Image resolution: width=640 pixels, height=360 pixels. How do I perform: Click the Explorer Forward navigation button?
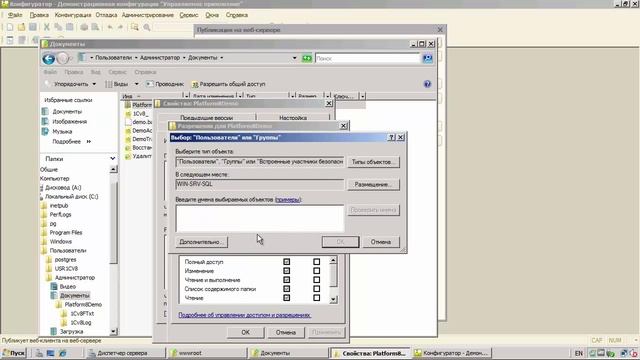pyautogui.click(x=62, y=59)
